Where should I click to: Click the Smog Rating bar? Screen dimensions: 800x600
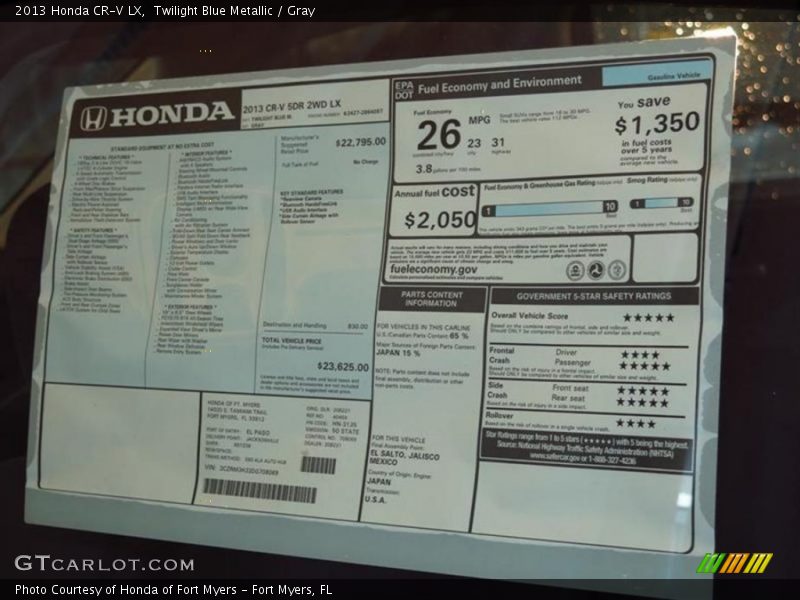[x=662, y=203]
